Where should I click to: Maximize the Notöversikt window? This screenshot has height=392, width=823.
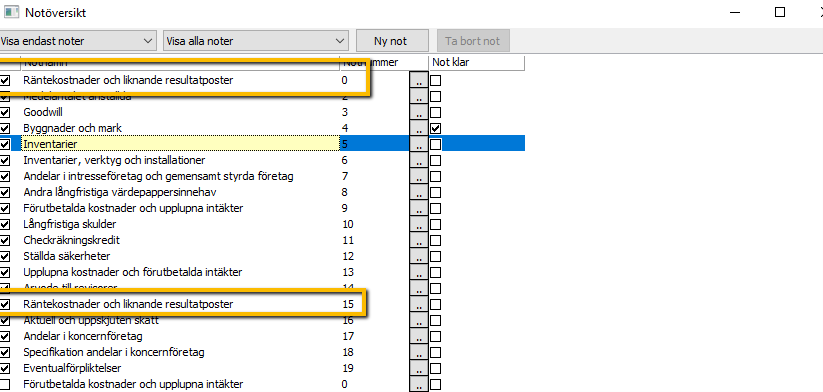click(x=780, y=12)
